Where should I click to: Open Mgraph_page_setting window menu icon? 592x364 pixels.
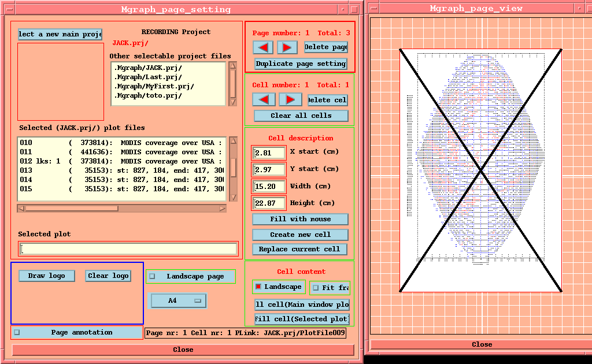click(10, 9)
